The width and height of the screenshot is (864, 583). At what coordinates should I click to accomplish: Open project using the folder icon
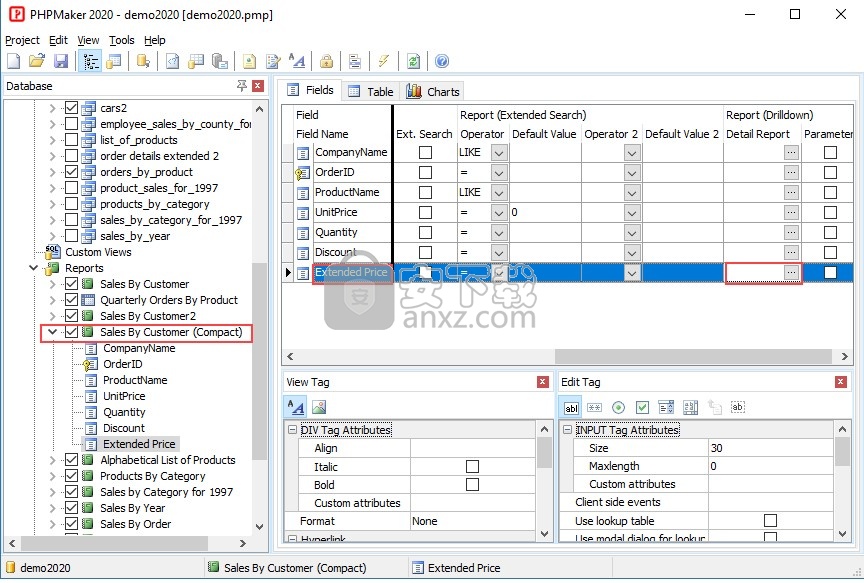coord(37,61)
